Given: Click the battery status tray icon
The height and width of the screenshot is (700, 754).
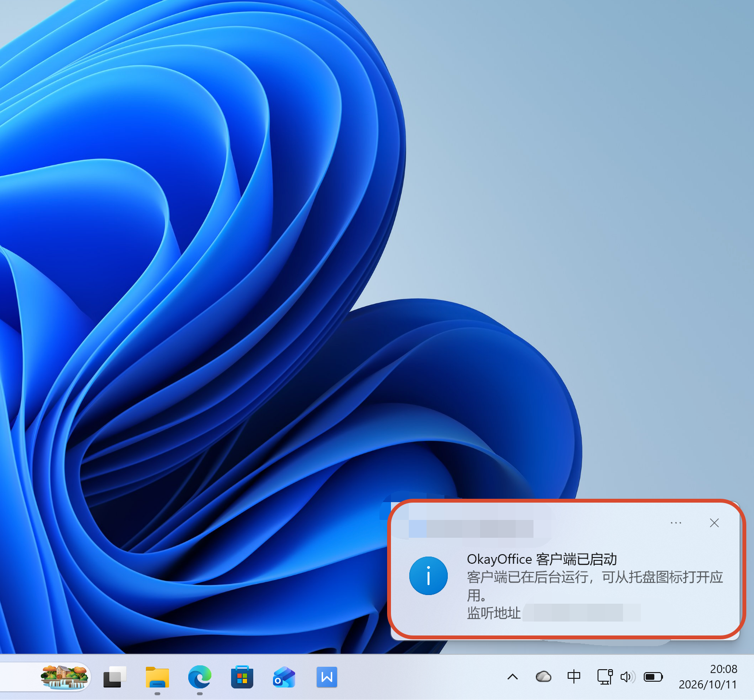Looking at the screenshot, I should [653, 677].
